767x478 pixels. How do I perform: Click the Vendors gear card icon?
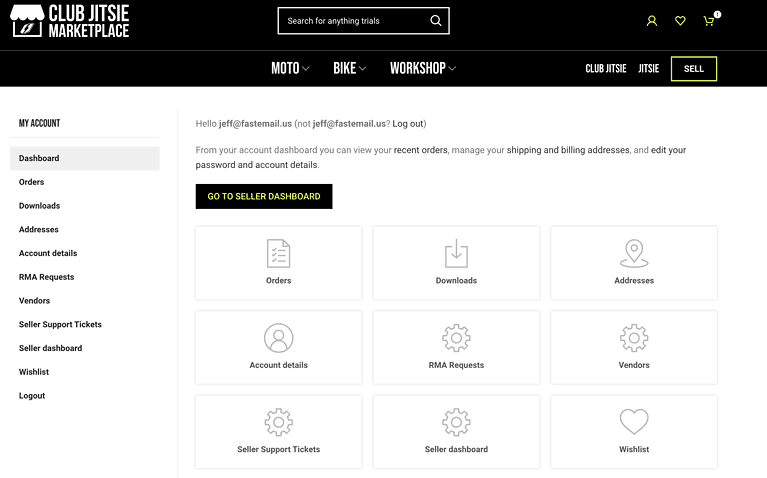point(634,338)
